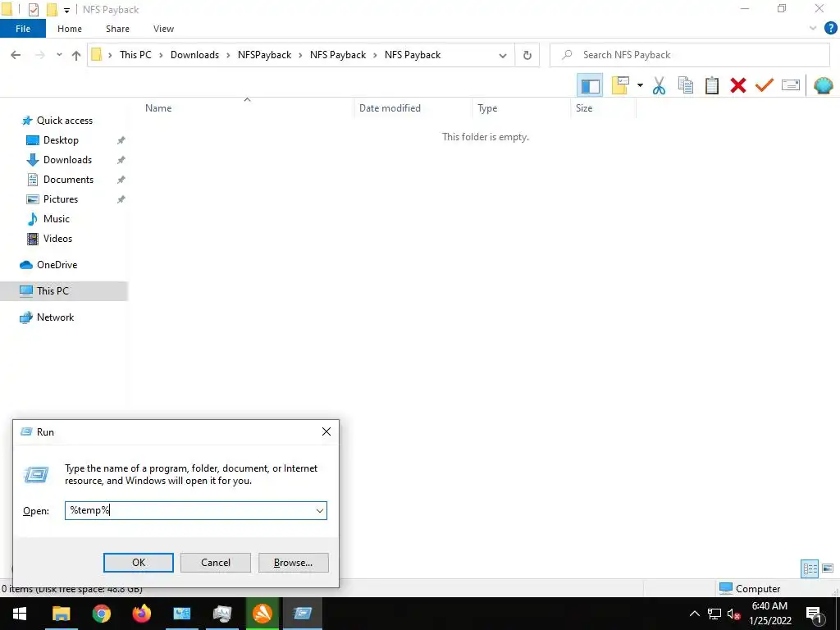
Task: Open the dropdown arrow beside new folder icon
Action: click(x=640, y=85)
